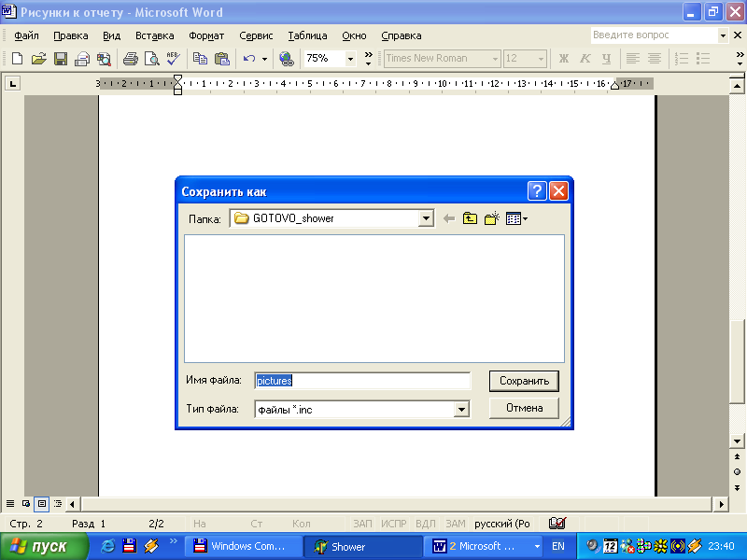Click the Отмена button
The width and height of the screenshot is (747, 560).
coord(524,408)
